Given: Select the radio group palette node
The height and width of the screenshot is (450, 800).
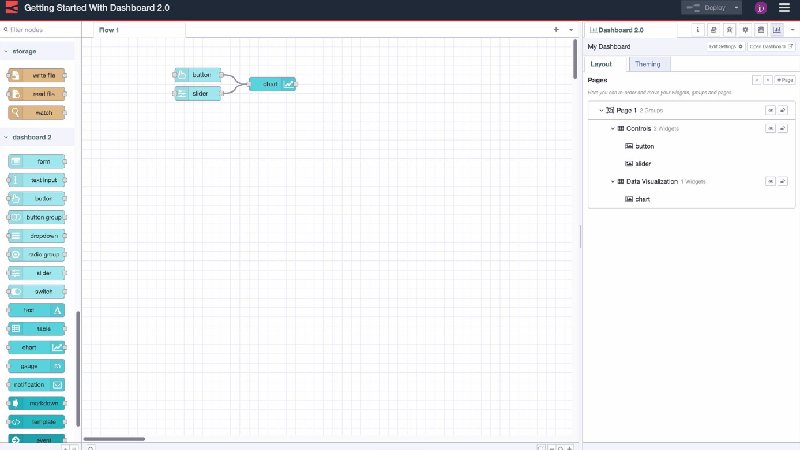Looking at the screenshot, I should 37,254.
